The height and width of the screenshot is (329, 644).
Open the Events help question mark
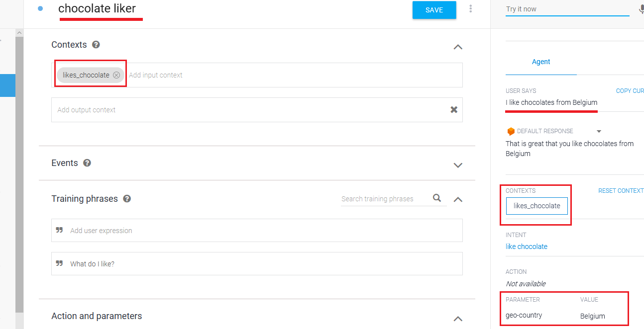(x=87, y=163)
